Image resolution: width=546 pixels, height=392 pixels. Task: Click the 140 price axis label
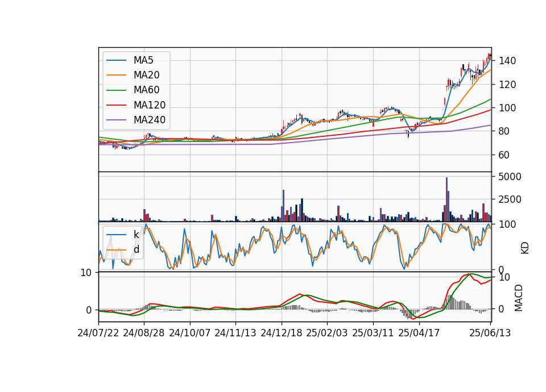click(x=507, y=61)
